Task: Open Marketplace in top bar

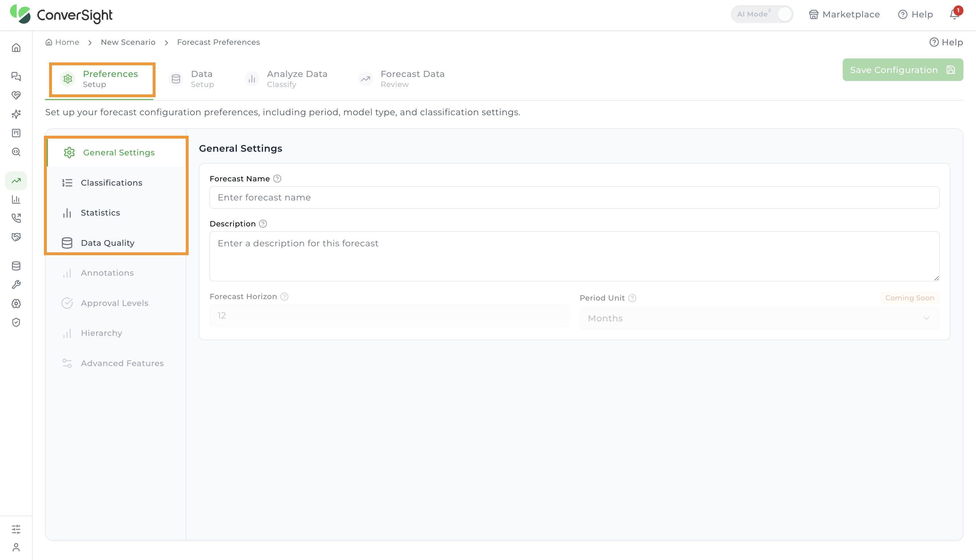Action: click(844, 14)
